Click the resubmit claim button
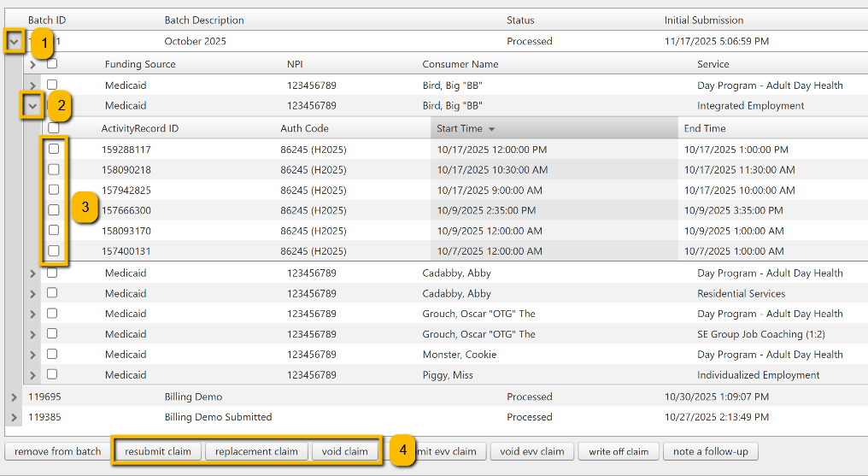The image size is (868, 476). click(x=157, y=451)
